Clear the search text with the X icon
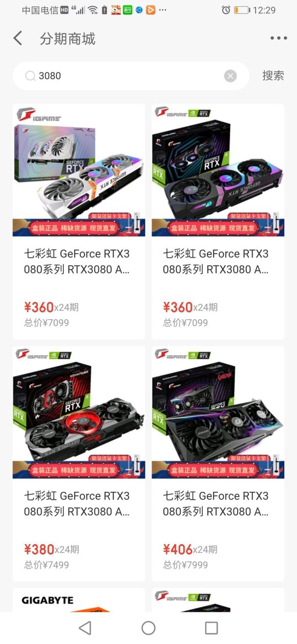The image size is (297, 644). 230,76
